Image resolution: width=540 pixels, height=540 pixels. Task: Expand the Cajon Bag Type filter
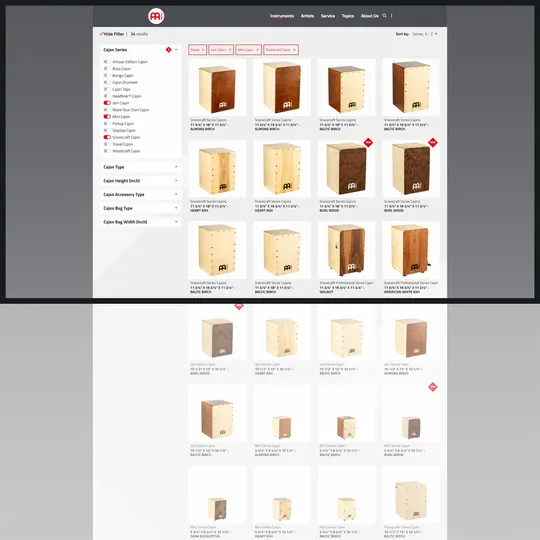(141, 208)
